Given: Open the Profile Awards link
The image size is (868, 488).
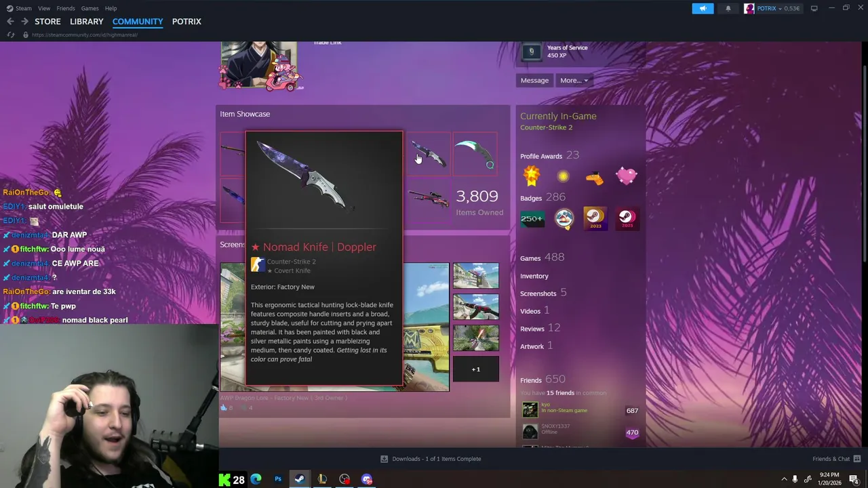Looking at the screenshot, I should pos(541,156).
